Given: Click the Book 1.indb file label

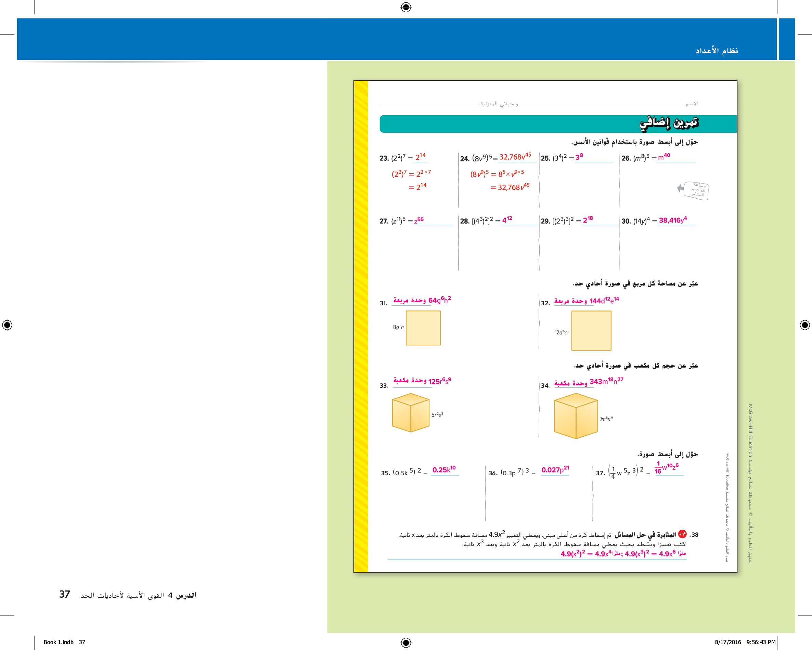Looking at the screenshot, I should click(59, 642).
